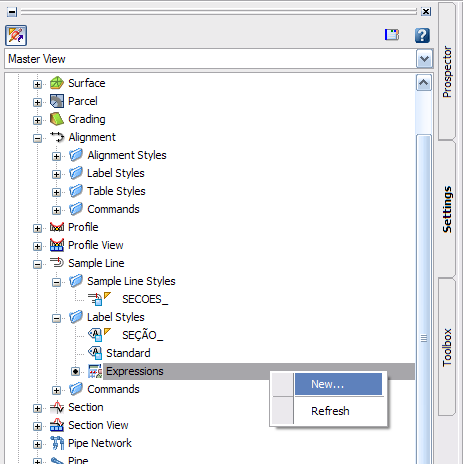Click the panel toggle icon beside help
Image resolution: width=463 pixels, height=464 pixels.
tap(392, 35)
